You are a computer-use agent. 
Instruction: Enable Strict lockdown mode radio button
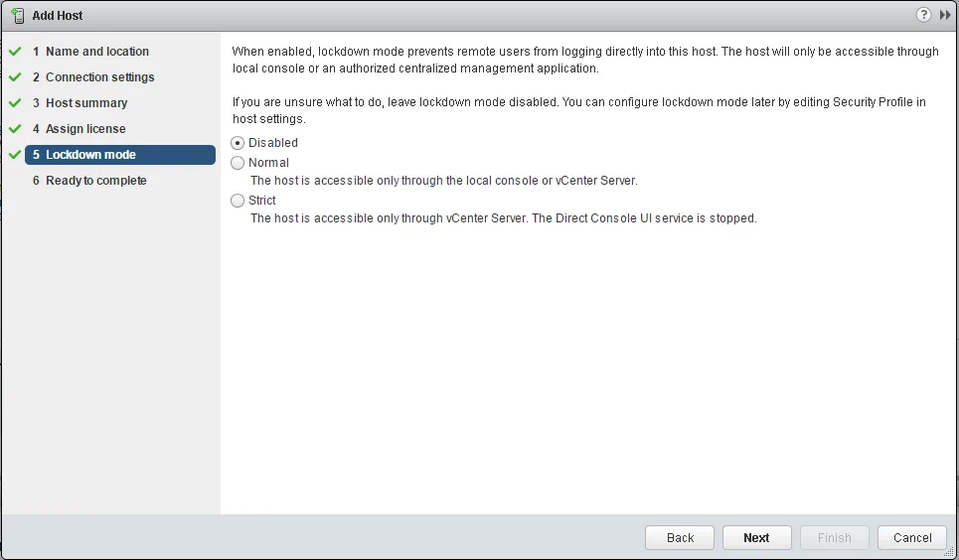pos(238,201)
